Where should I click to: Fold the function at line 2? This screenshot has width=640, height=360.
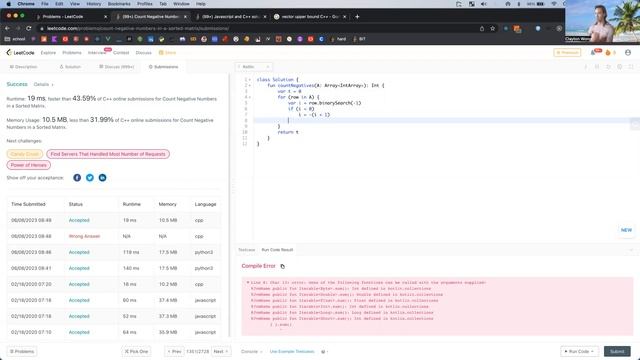[x=249, y=85]
